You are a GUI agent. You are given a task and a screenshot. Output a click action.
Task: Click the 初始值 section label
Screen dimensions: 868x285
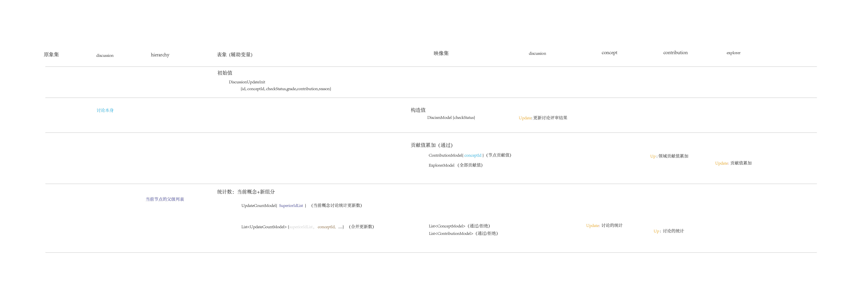(225, 73)
